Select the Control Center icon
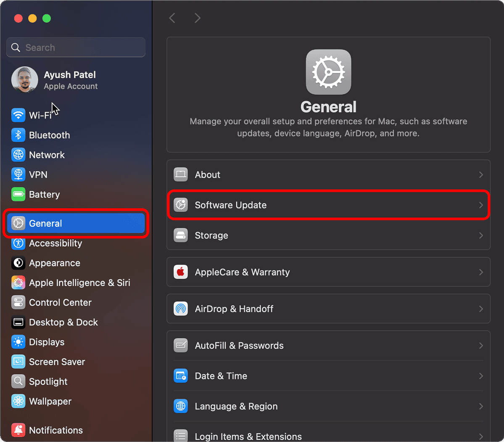 point(18,302)
